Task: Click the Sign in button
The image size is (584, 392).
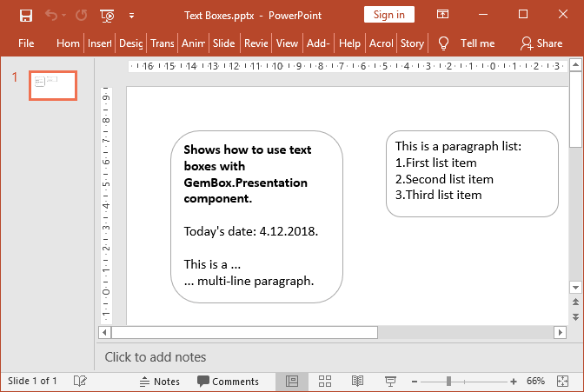Action: [388, 15]
